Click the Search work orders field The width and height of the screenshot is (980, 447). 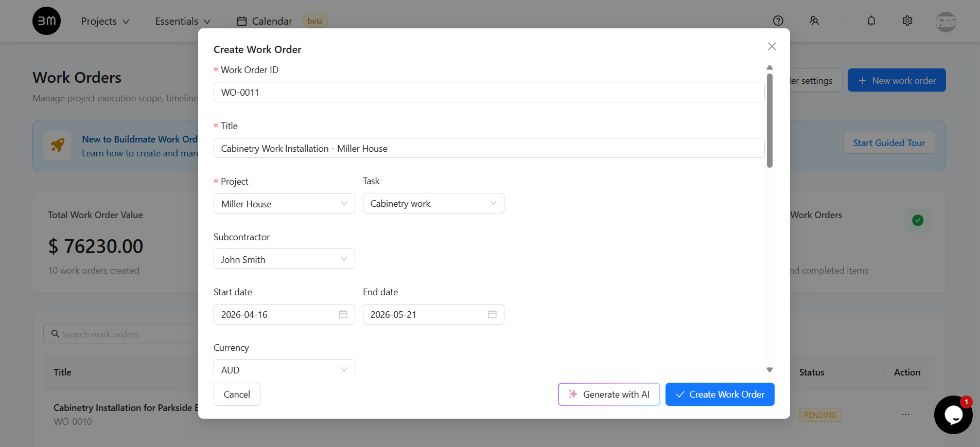pyautogui.click(x=121, y=334)
